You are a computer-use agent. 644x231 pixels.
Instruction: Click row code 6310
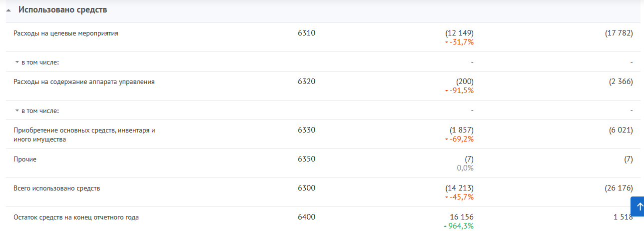[x=306, y=33]
